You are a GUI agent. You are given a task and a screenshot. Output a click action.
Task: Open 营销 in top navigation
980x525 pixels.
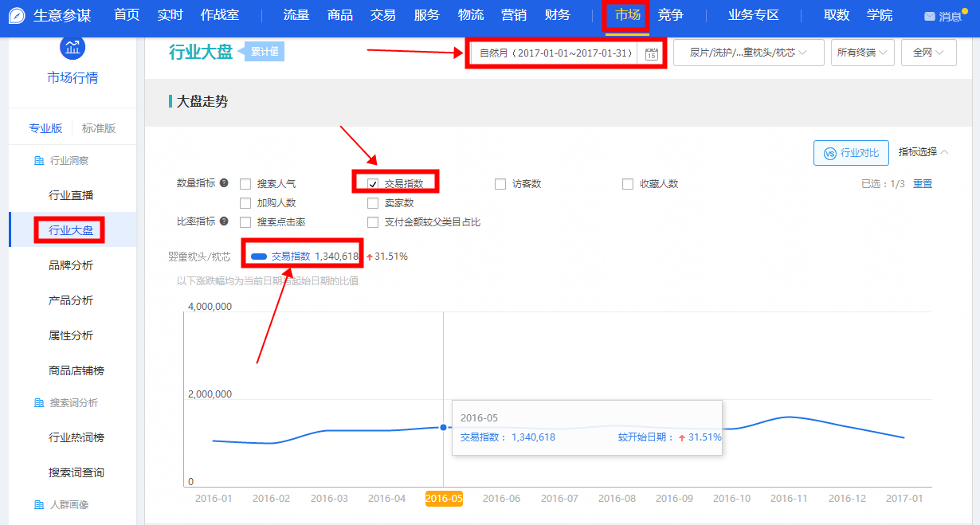514,15
